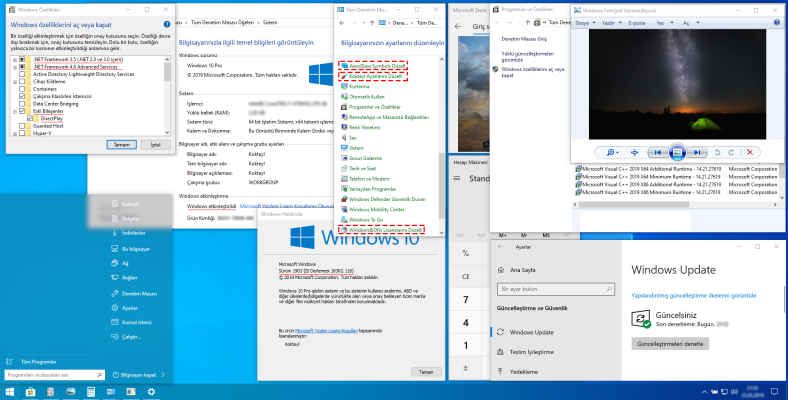Select Windows Update in Settings sidebar
The image size is (788, 400).
click(x=532, y=332)
